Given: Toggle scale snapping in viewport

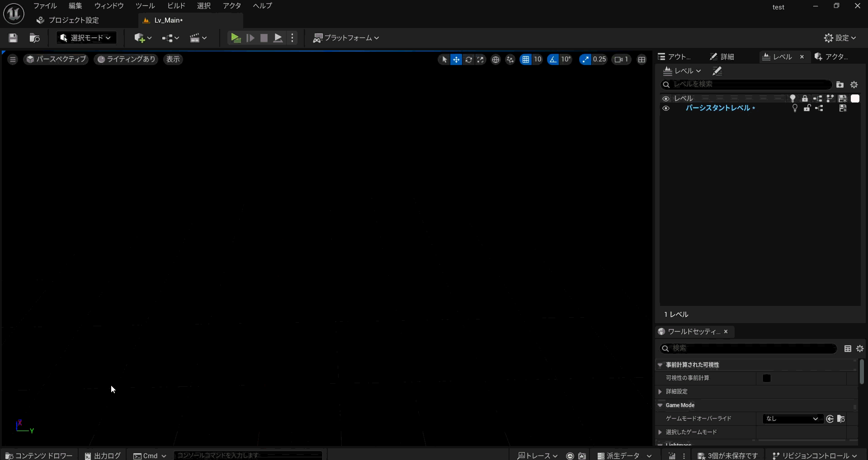Looking at the screenshot, I should pos(585,60).
